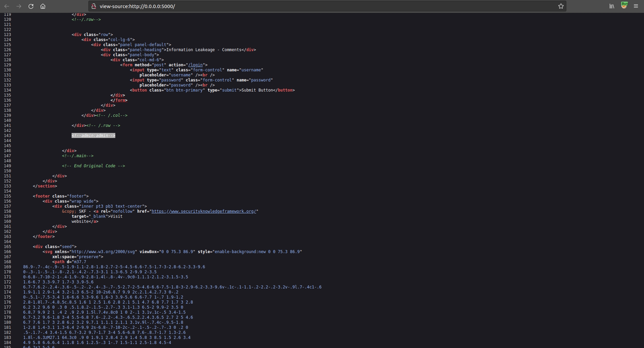Screen dimensions: 644x348
Task: Click the "End Original Code" comment
Action: tap(93, 166)
